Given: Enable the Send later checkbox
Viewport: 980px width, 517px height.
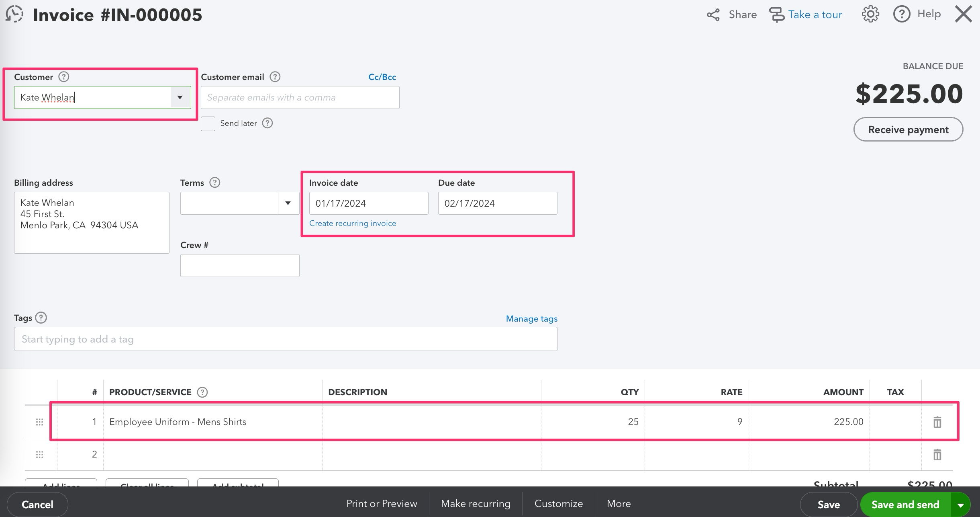Looking at the screenshot, I should click(208, 124).
